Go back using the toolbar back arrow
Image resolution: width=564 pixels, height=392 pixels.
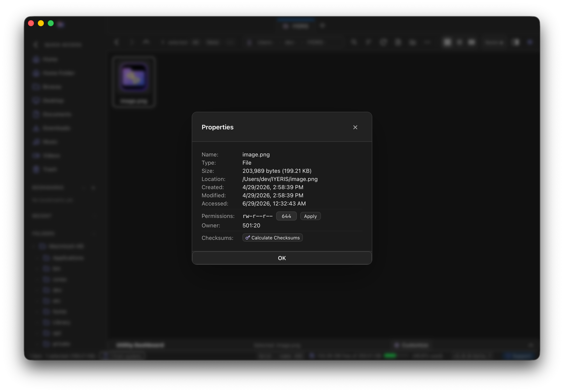(x=117, y=42)
